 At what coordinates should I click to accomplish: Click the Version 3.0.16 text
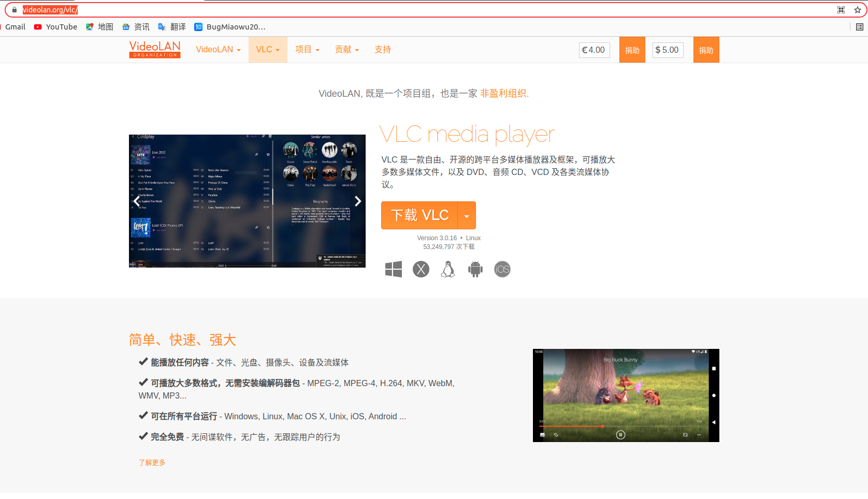click(x=437, y=238)
